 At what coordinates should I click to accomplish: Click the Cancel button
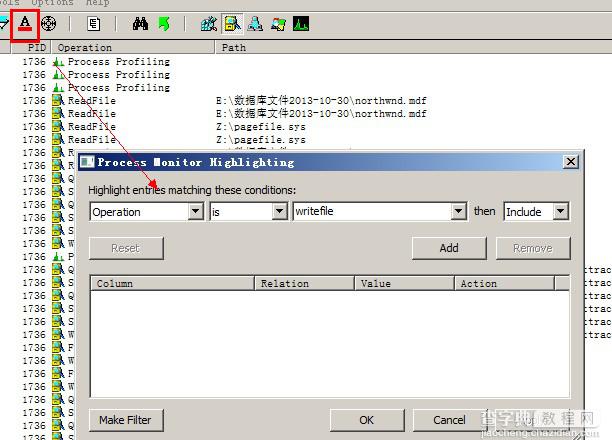point(450,420)
